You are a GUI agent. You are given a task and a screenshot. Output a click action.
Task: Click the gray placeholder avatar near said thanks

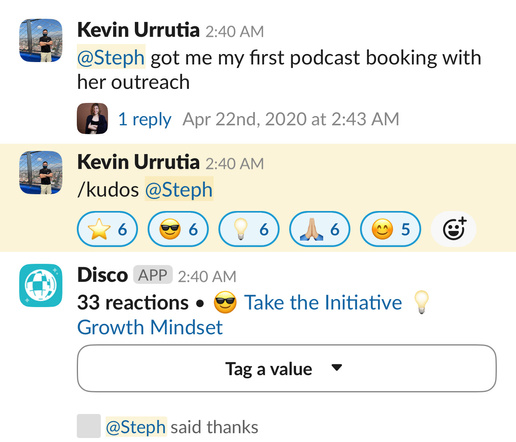(89, 426)
